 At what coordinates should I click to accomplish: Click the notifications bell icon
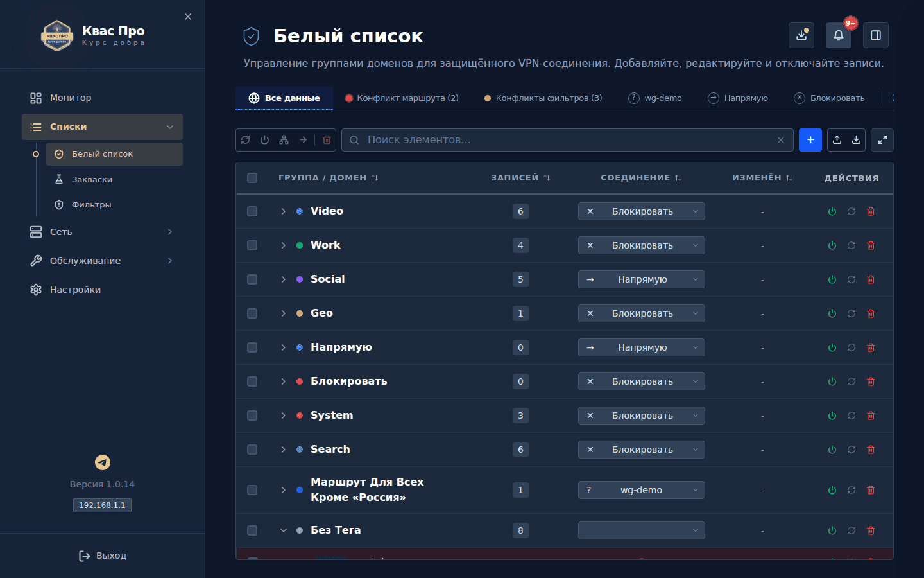[839, 35]
